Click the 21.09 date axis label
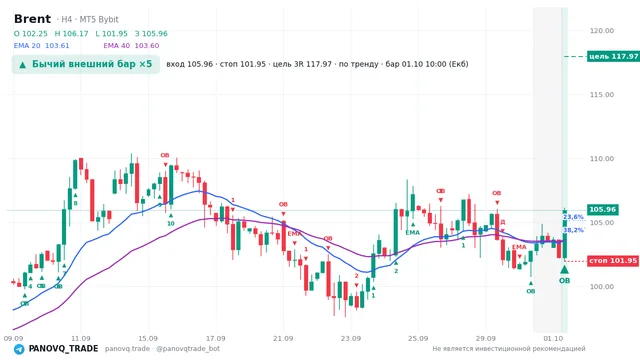The height and width of the screenshot is (360, 640). click(x=283, y=339)
